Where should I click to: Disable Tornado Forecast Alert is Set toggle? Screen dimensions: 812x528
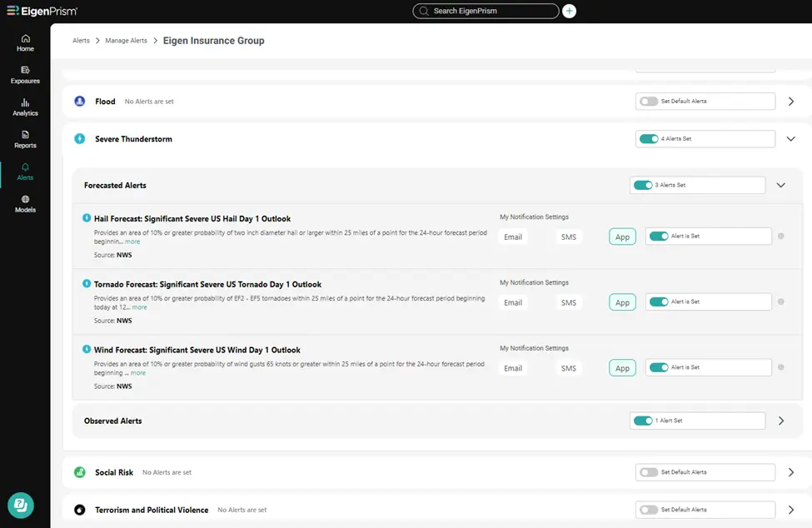(x=659, y=301)
